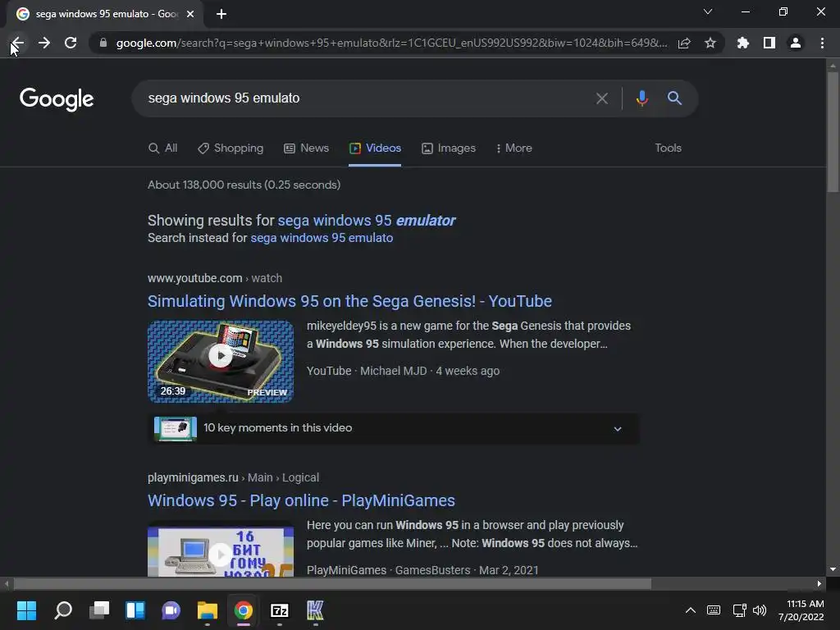The width and height of the screenshot is (840, 630).
Task: Open Simulating Windows 95 on Sega Genesis link
Action: [349, 301]
